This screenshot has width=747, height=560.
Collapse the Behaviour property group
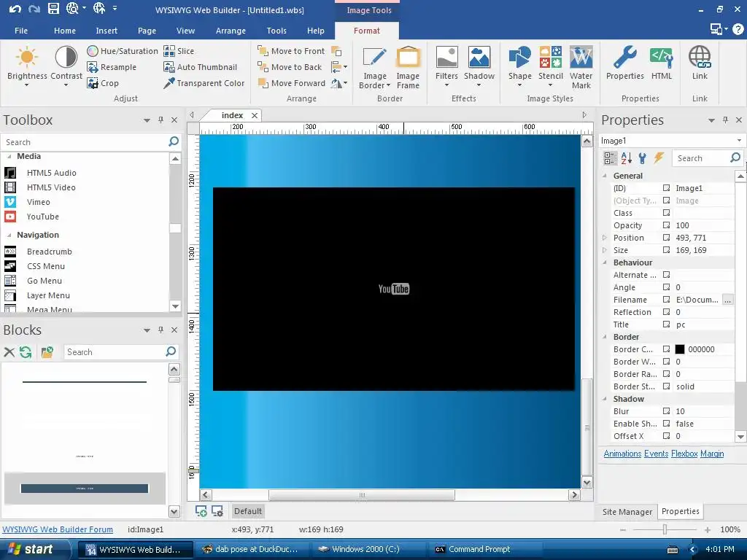tap(605, 262)
